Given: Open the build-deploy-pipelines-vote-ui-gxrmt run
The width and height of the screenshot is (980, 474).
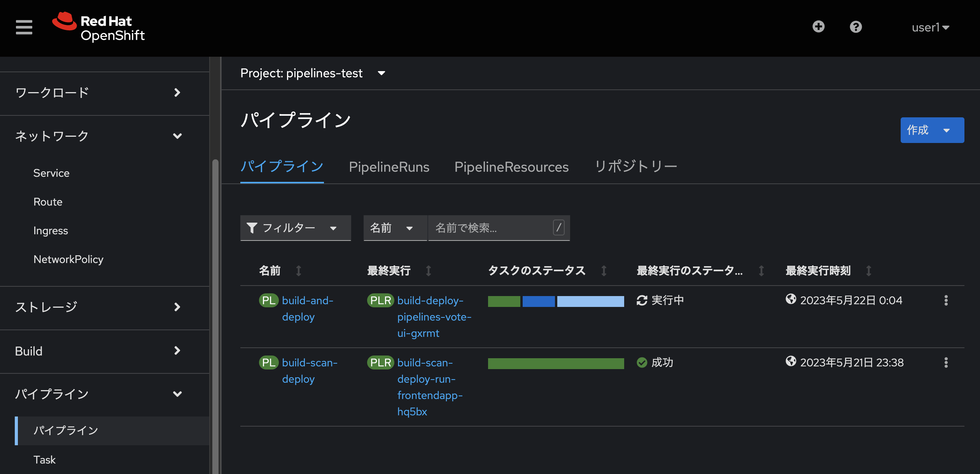Looking at the screenshot, I should (x=434, y=317).
